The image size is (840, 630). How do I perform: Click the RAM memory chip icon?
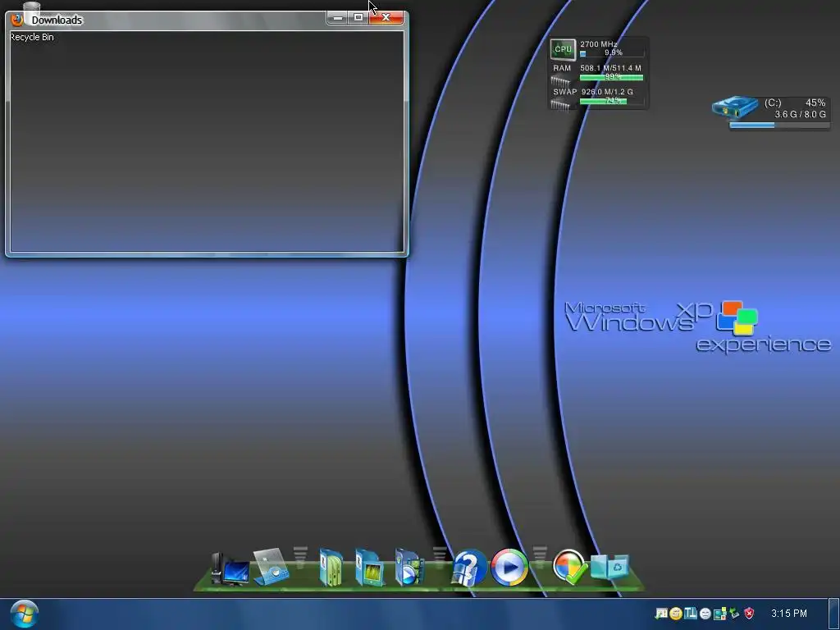pyautogui.click(x=560, y=81)
